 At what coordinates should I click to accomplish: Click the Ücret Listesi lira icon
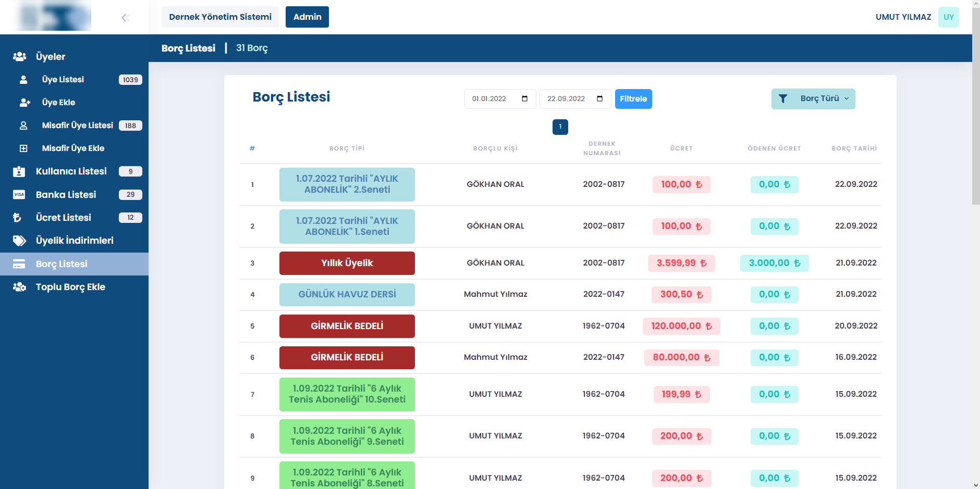17,218
